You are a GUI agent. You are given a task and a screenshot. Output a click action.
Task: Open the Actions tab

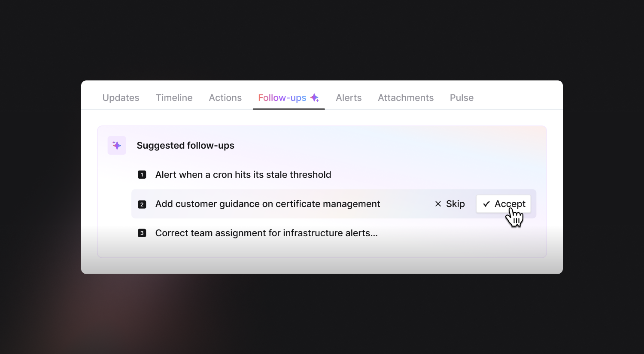225,98
